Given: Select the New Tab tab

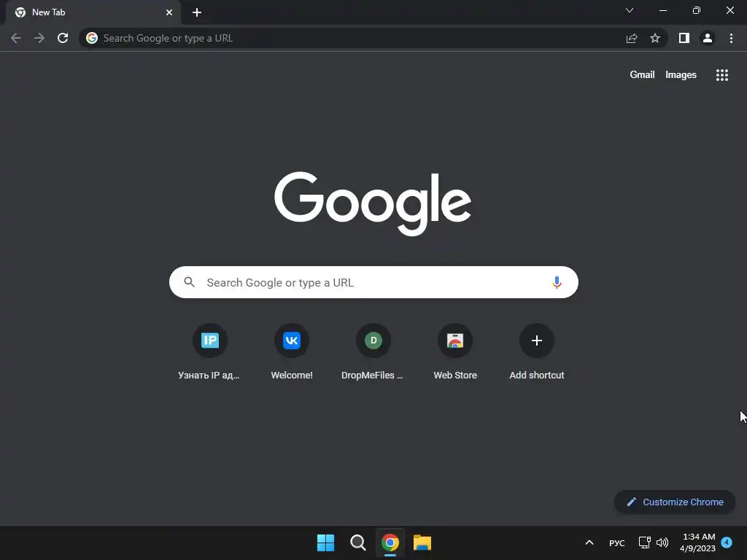Looking at the screenshot, I should coord(93,12).
